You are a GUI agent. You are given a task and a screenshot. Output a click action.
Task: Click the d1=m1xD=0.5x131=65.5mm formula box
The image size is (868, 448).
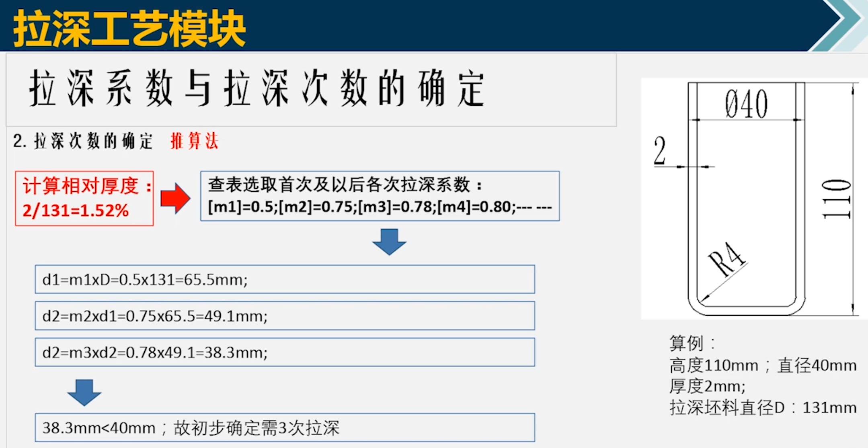point(284,279)
